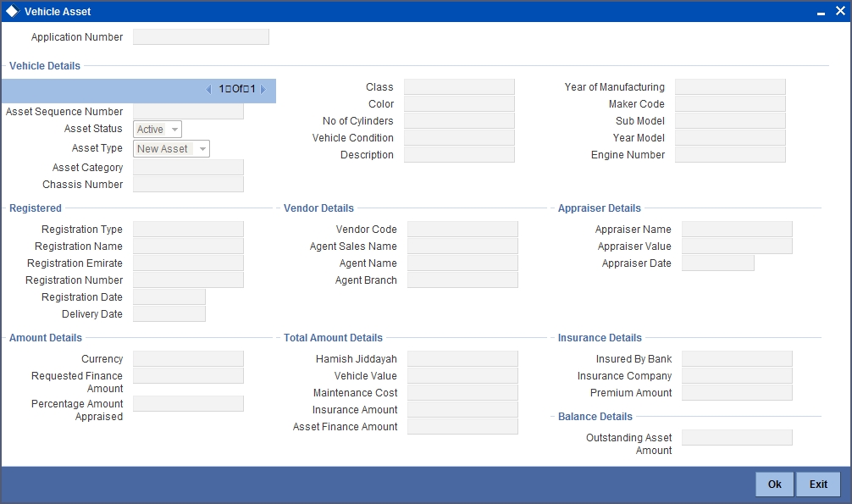The image size is (852, 504).
Task: Focus the Agent Sales Name field
Action: [x=462, y=246]
